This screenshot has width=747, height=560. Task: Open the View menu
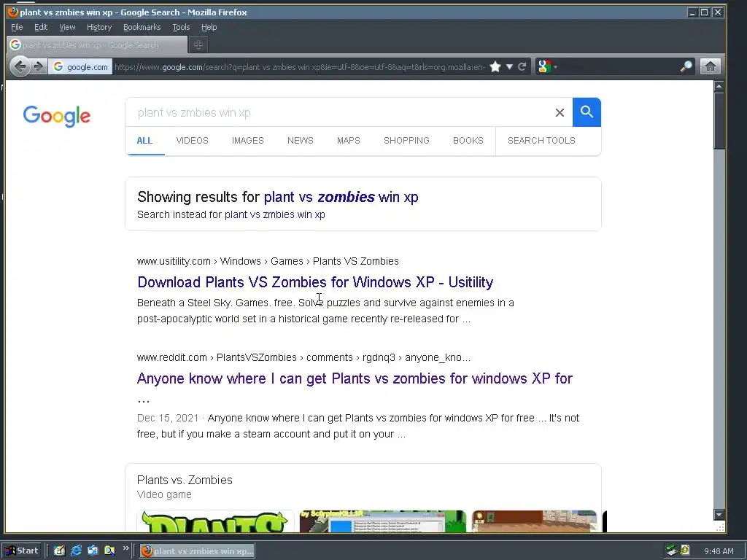[x=67, y=27]
